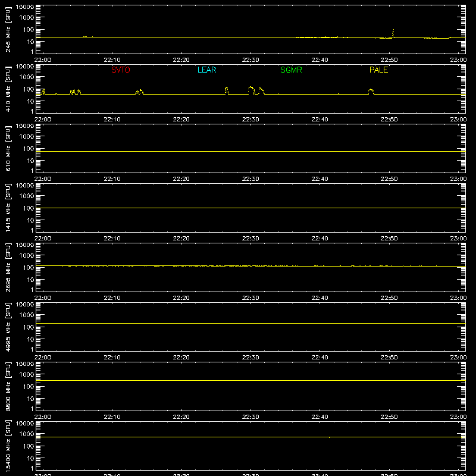Select the 15400 MHz [SFU] axis title
Screen dimensions: 476x476
click(8, 446)
